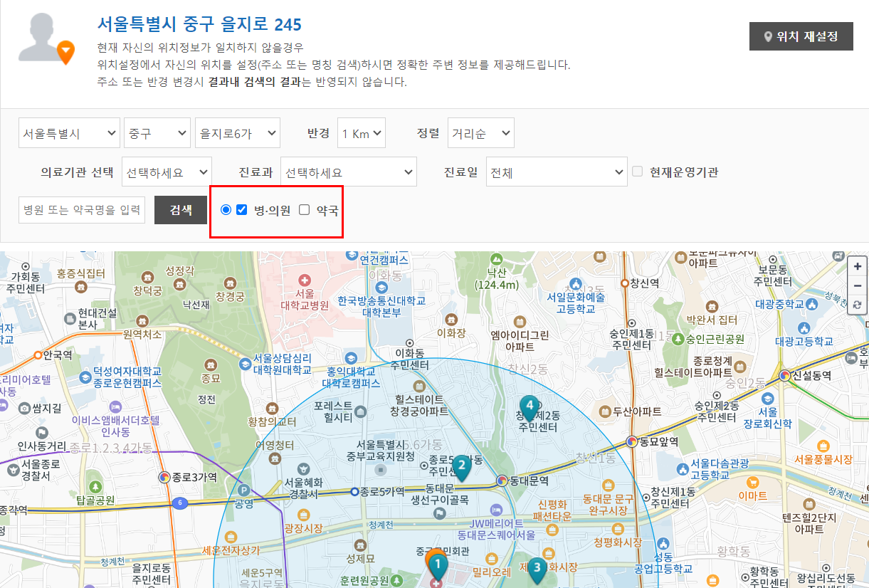Click the 검색 search button
869x588 pixels.
click(x=181, y=210)
